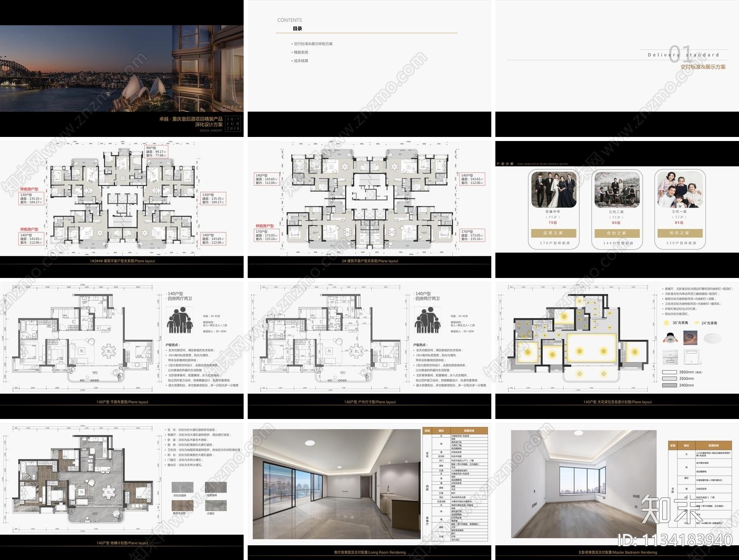Click the 24°光束角 light symbol

point(697,323)
